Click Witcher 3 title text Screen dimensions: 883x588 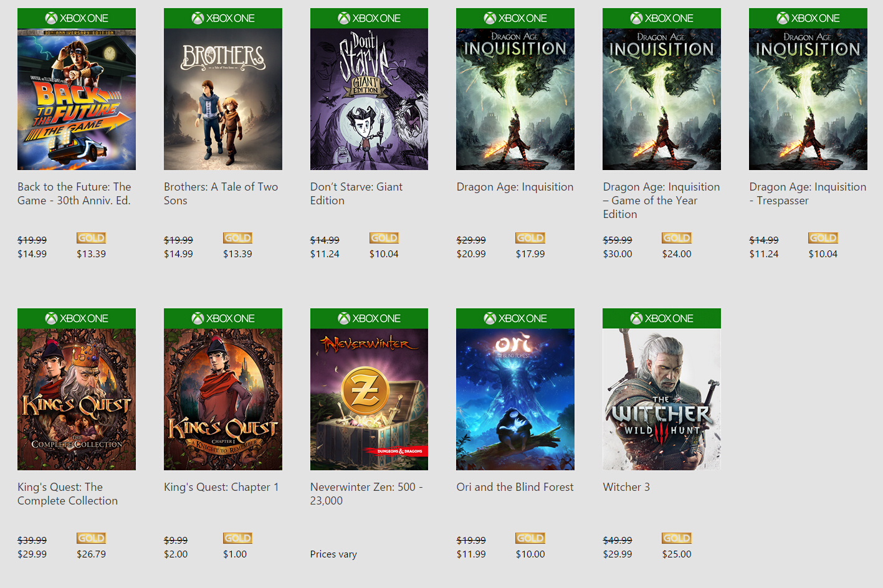pyautogui.click(x=626, y=487)
